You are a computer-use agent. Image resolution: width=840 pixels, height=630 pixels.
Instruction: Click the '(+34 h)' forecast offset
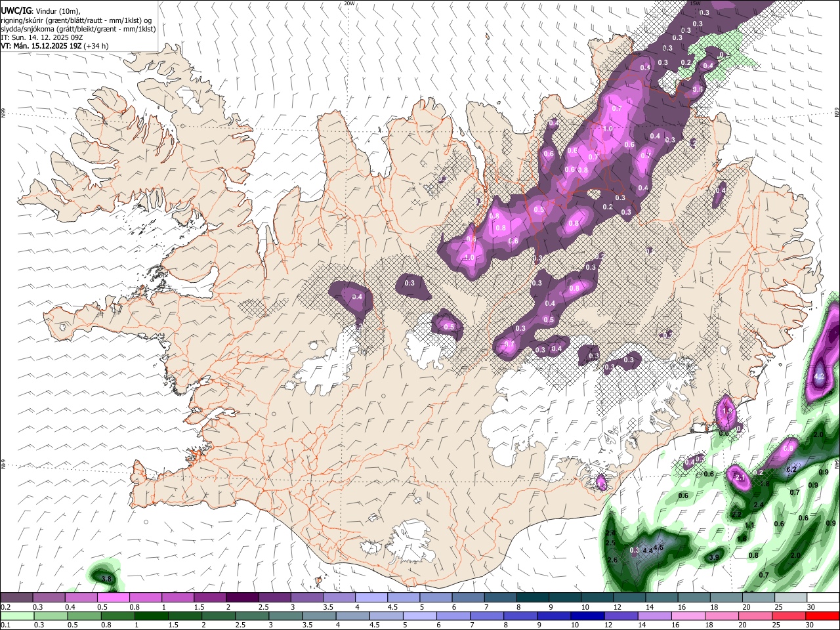click(96, 46)
